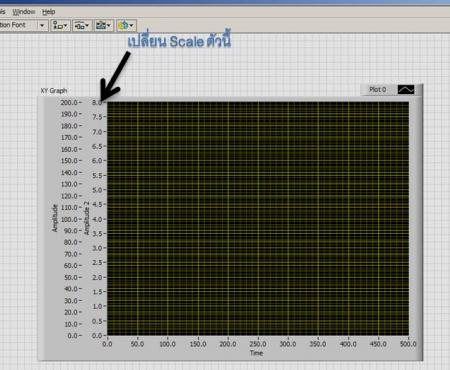Open the Align Objects toolbar menu

[60, 25]
